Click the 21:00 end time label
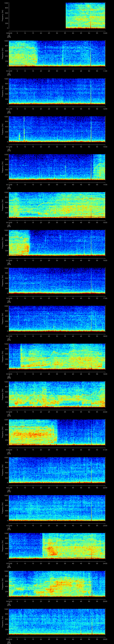This screenshot has width=114, height=644. pos(105,450)
